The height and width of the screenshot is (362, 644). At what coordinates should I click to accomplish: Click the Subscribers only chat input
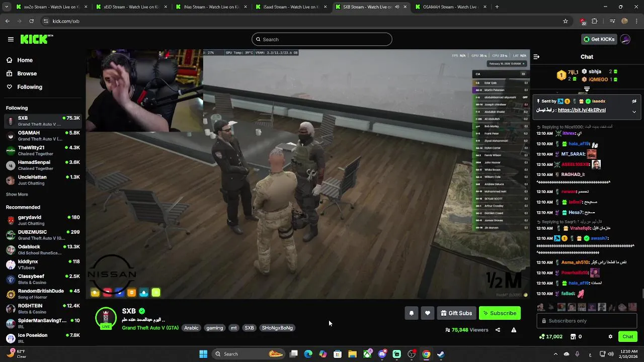pos(587,321)
